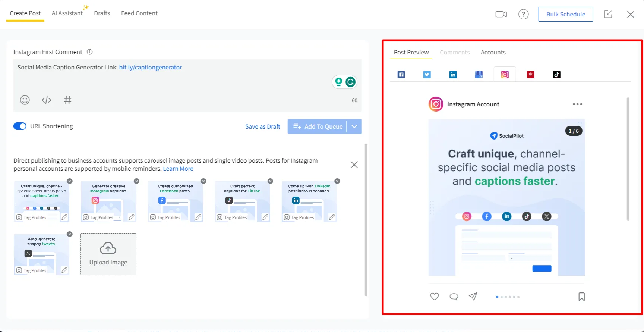Click the bookmark save icon in preview

coord(581,297)
